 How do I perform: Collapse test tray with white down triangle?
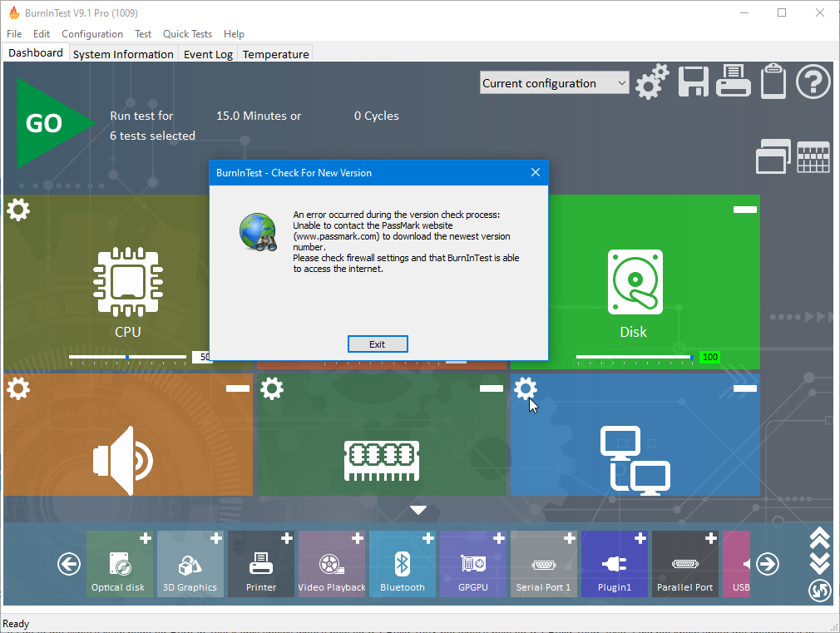(418, 510)
